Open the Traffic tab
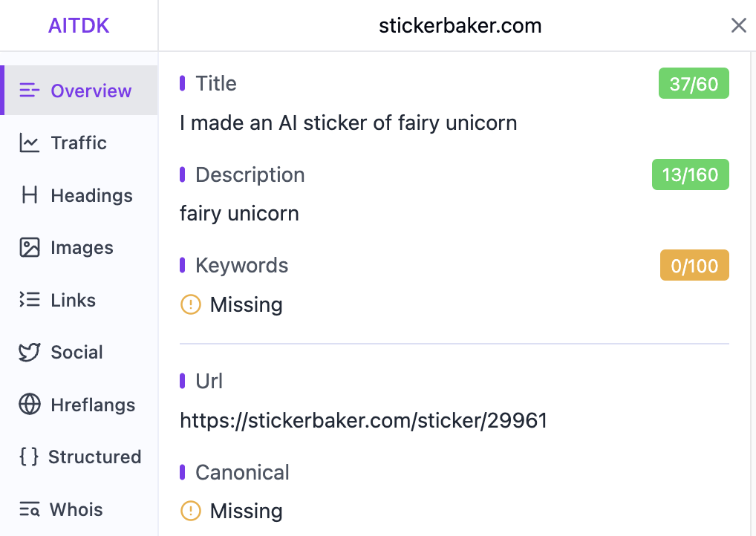Viewport: 756px width, 536px height. [x=79, y=143]
